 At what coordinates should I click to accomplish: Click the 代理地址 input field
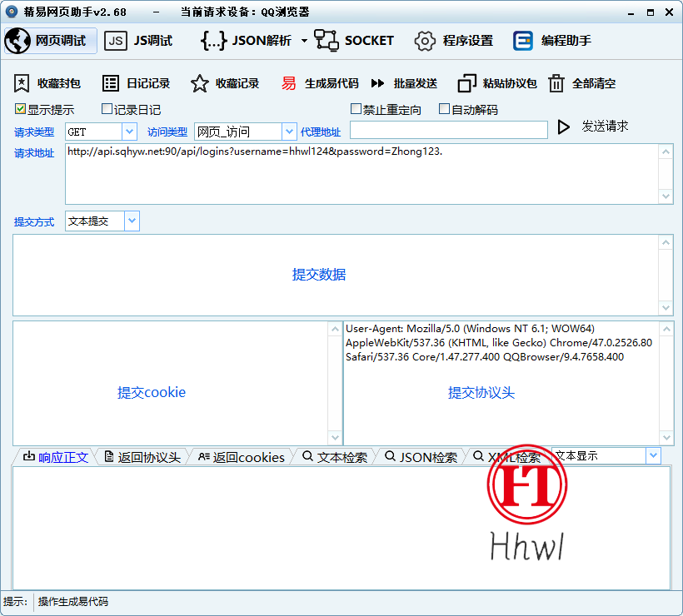point(450,131)
